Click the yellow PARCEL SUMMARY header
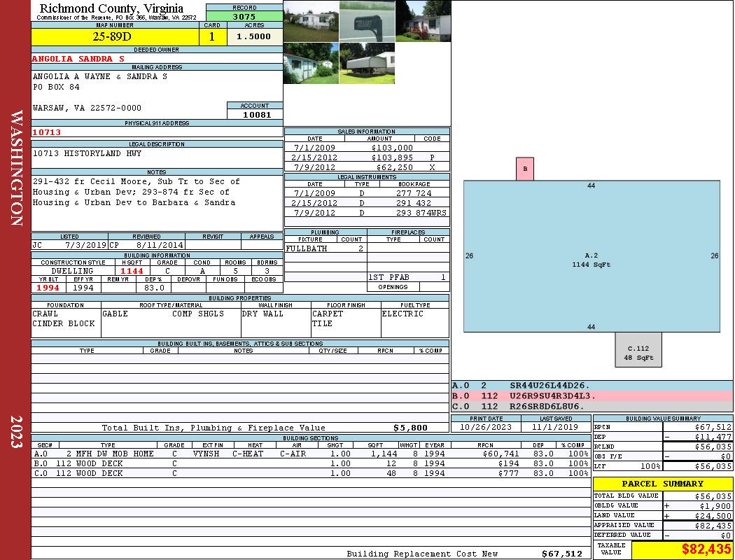 [662, 484]
